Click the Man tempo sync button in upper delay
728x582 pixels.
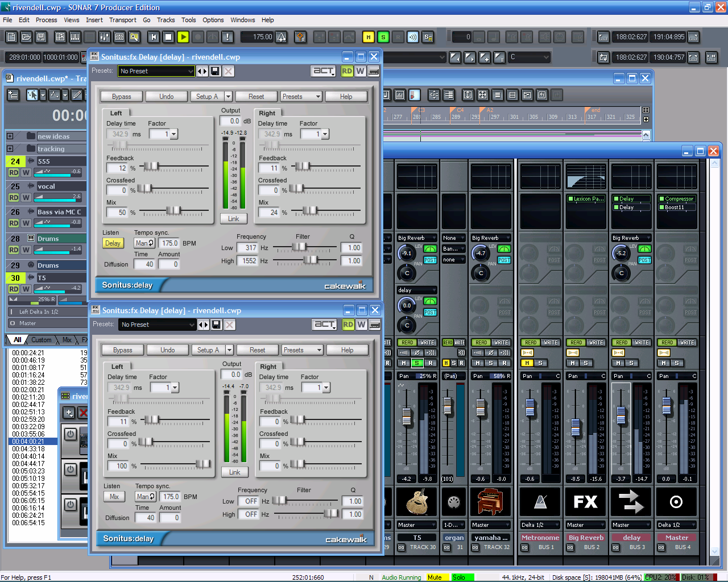(x=145, y=243)
